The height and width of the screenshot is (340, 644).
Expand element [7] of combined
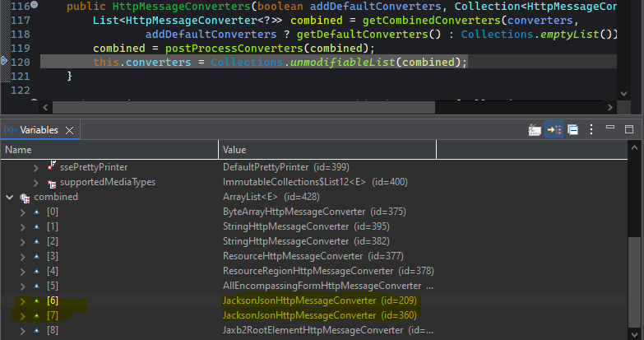coord(22,316)
